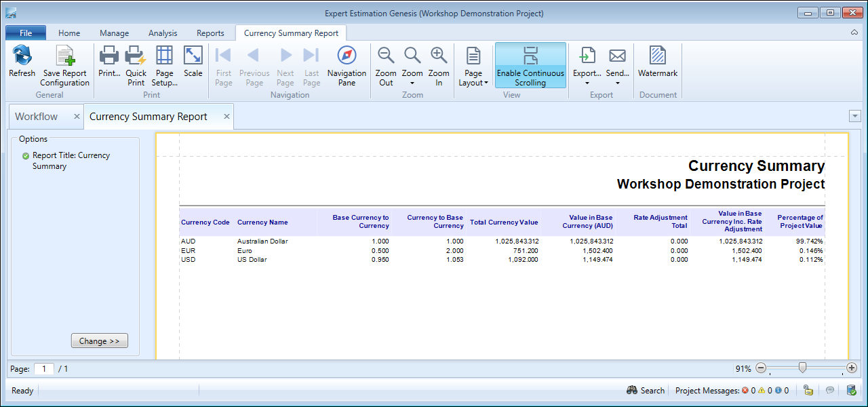Switch to the Workflow document tab

37,117
